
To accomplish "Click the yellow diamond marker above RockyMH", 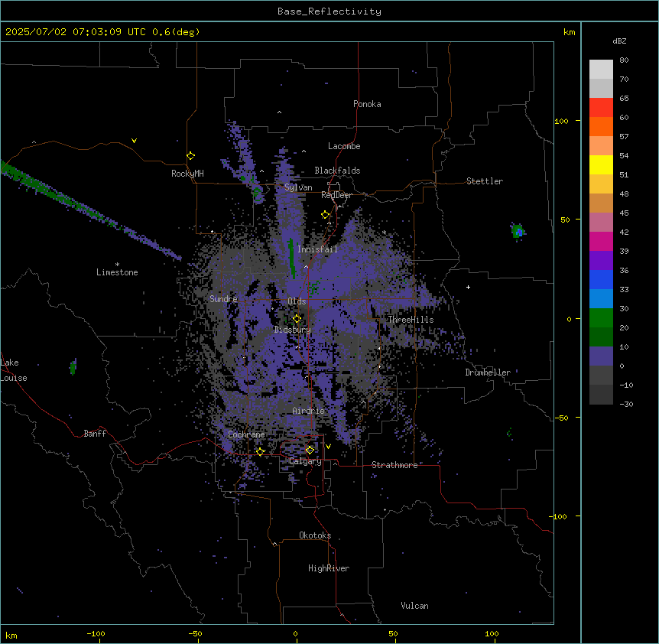I will (x=191, y=156).
